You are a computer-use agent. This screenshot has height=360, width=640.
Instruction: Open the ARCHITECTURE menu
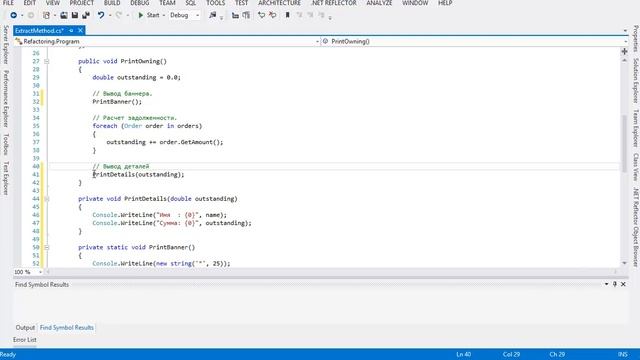[279, 3]
